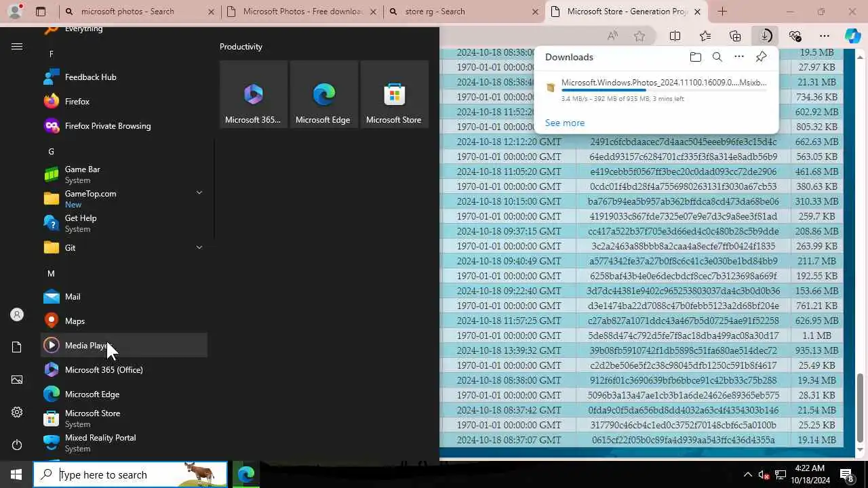
Task: Click the Microsoft 365 Productivity tile
Action: [254, 94]
